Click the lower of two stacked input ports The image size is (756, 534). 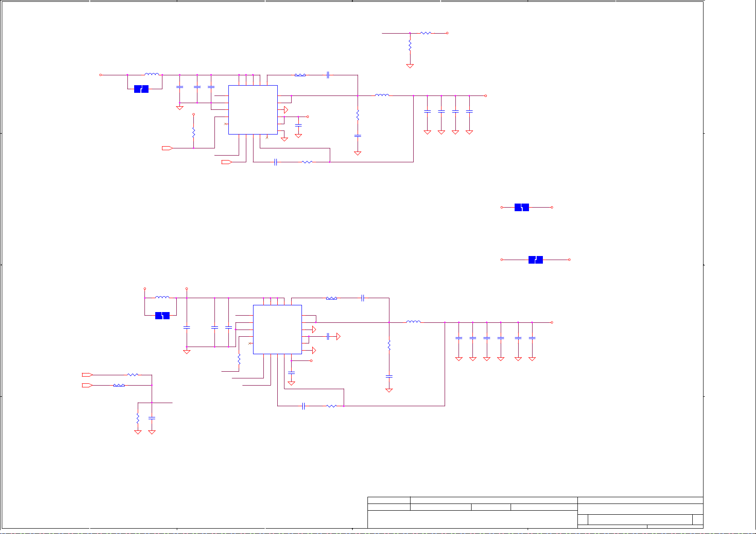coord(87,385)
